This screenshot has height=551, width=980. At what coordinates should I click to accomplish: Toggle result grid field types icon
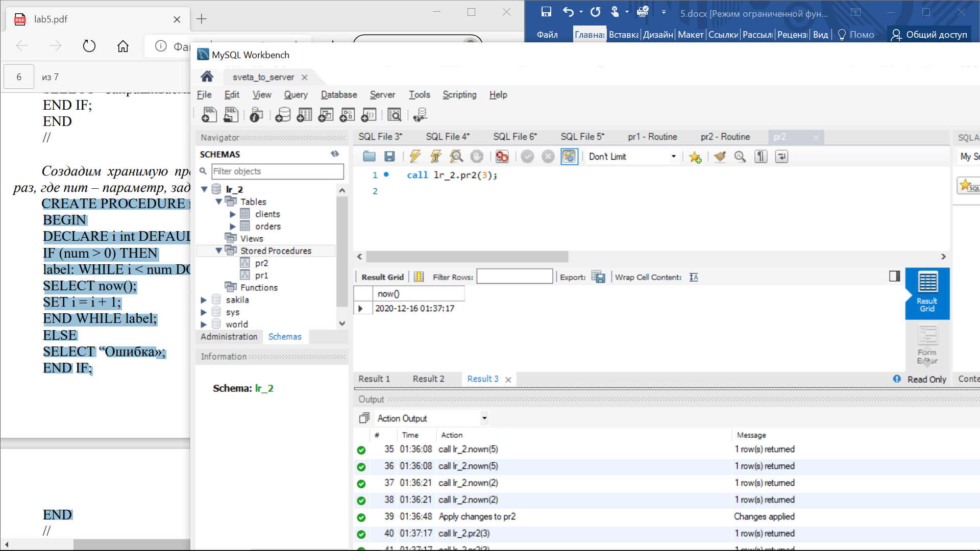pyautogui.click(x=419, y=277)
